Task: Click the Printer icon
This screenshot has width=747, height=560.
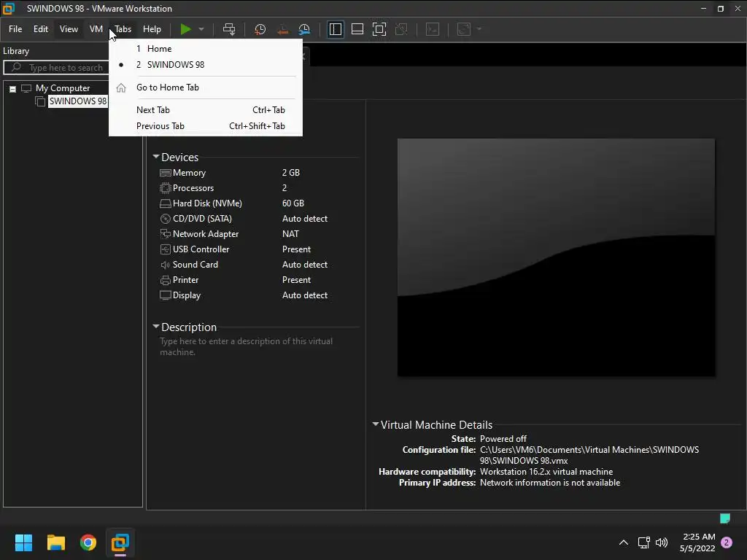Action: tap(166, 280)
